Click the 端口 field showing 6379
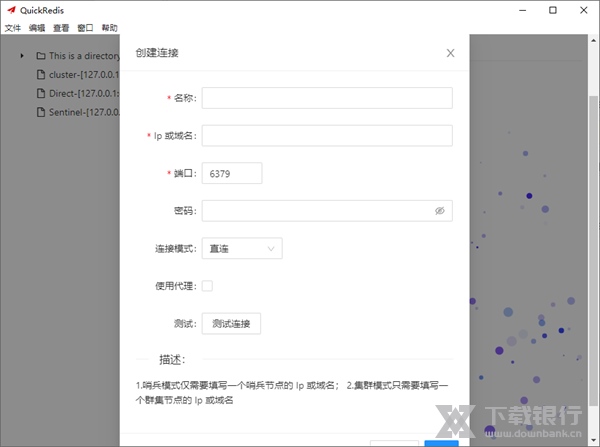Image resolution: width=600 pixels, height=447 pixels. (232, 173)
